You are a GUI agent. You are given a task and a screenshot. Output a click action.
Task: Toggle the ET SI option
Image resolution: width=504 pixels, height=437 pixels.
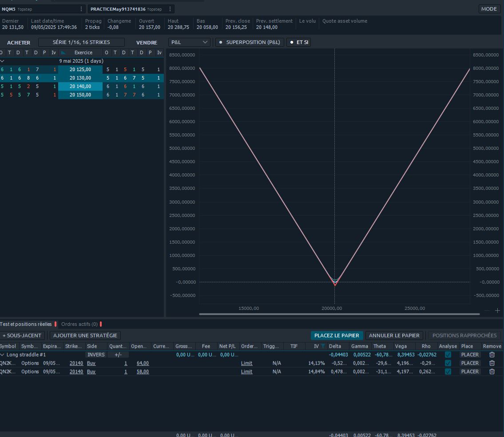(x=298, y=42)
